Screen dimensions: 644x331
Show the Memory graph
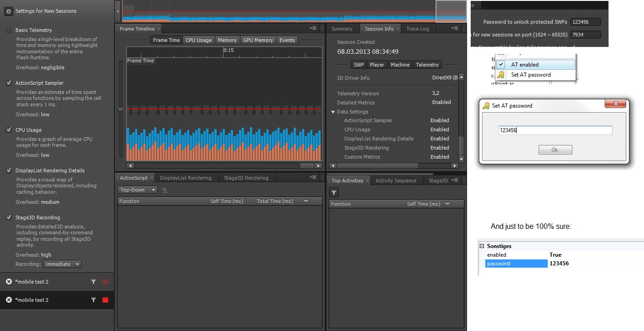(227, 40)
